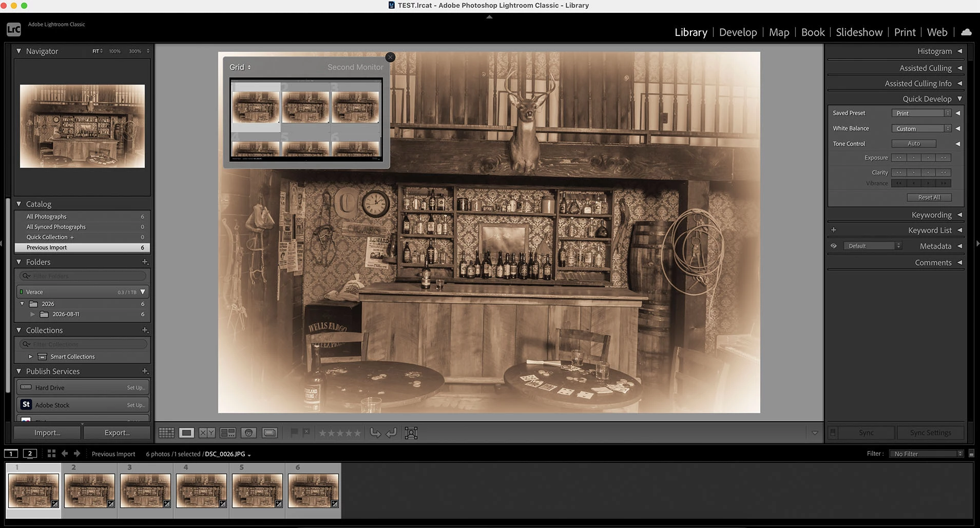980x528 pixels.
Task: Rotate photo clockwise in toolbar
Action: coord(391,433)
